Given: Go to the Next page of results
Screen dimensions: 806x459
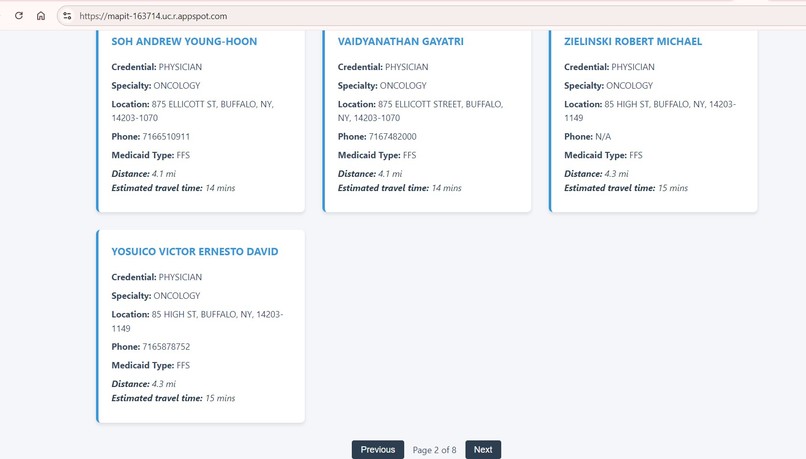Looking at the screenshot, I should [483, 449].
